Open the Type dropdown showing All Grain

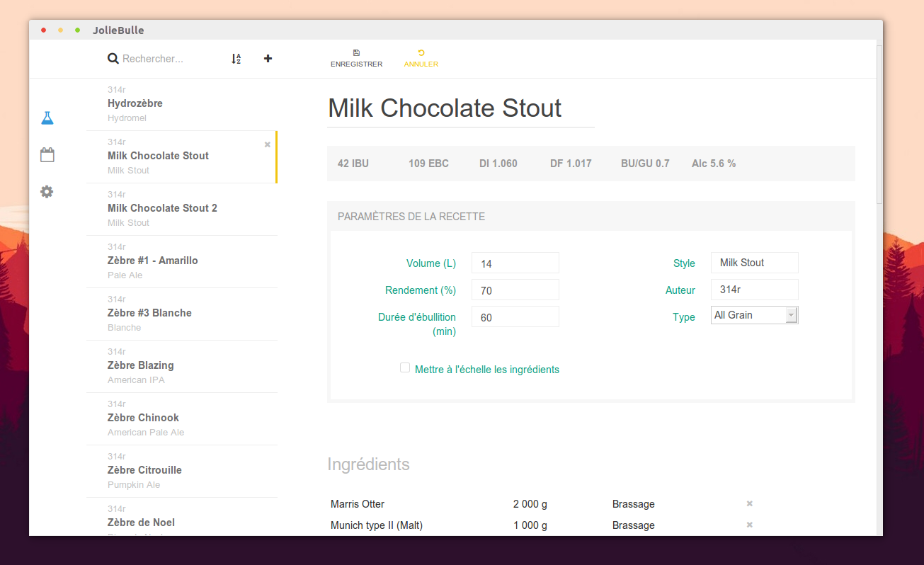754,315
